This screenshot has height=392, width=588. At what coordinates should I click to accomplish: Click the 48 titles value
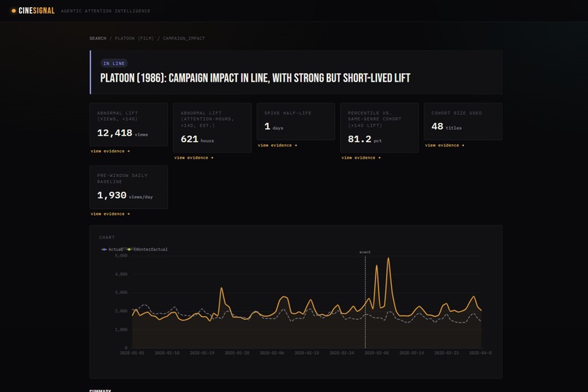[446, 127]
